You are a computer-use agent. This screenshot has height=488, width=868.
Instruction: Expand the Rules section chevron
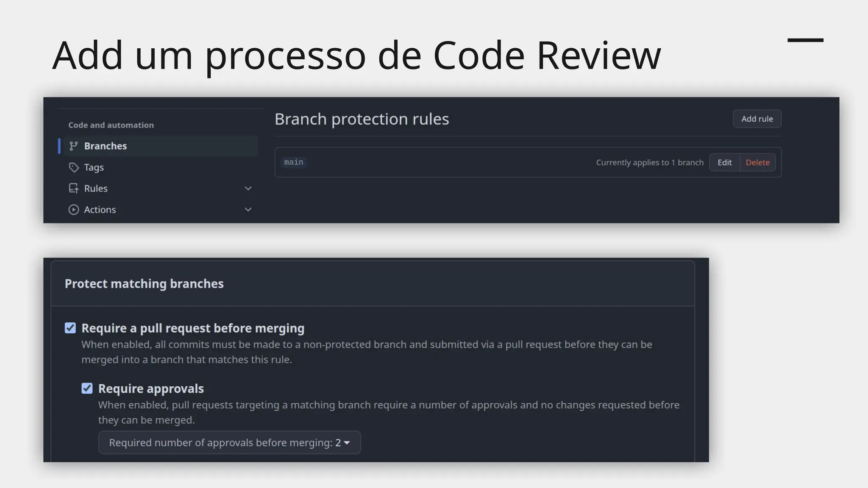pos(248,189)
